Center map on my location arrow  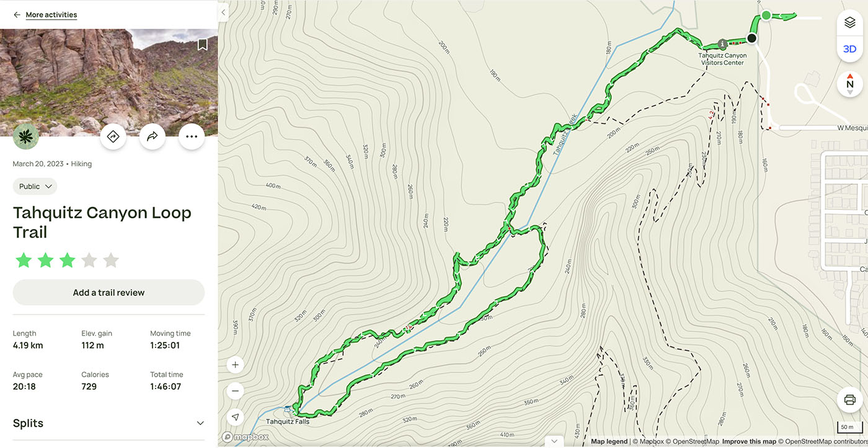235,417
